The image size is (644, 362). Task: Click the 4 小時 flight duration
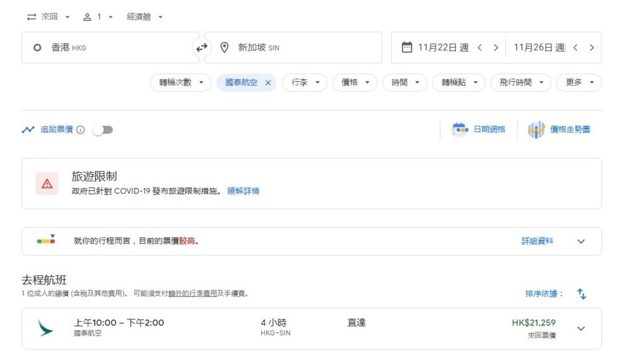(x=274, y=323)
